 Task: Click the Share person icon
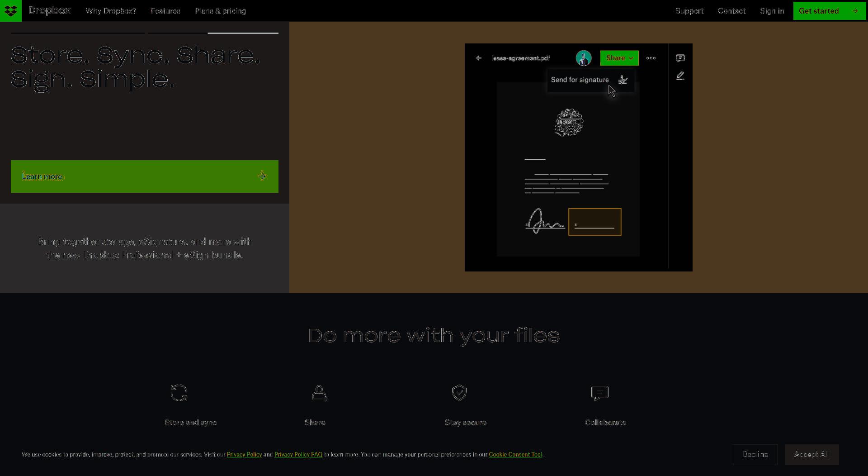pyautogui.click(x=319, y=393)
